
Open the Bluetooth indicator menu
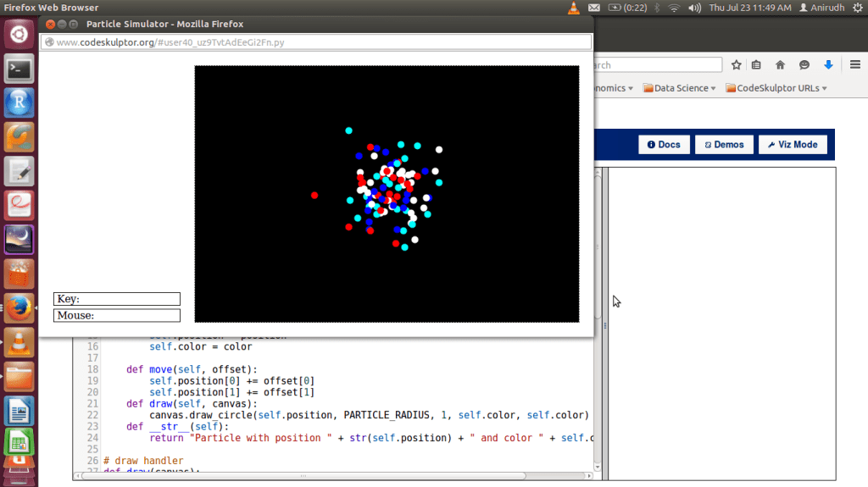(x=657, y=8)
